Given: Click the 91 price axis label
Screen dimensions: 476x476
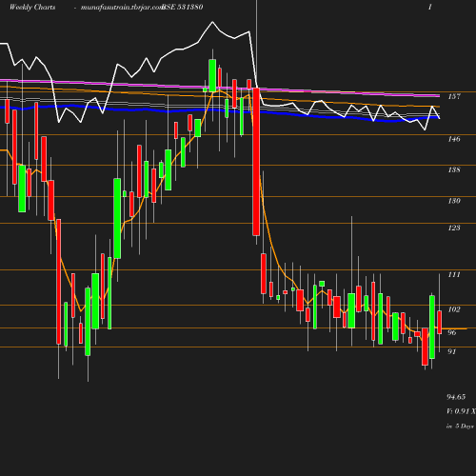Looking at the screenshot, I should (x=451, y=351).
